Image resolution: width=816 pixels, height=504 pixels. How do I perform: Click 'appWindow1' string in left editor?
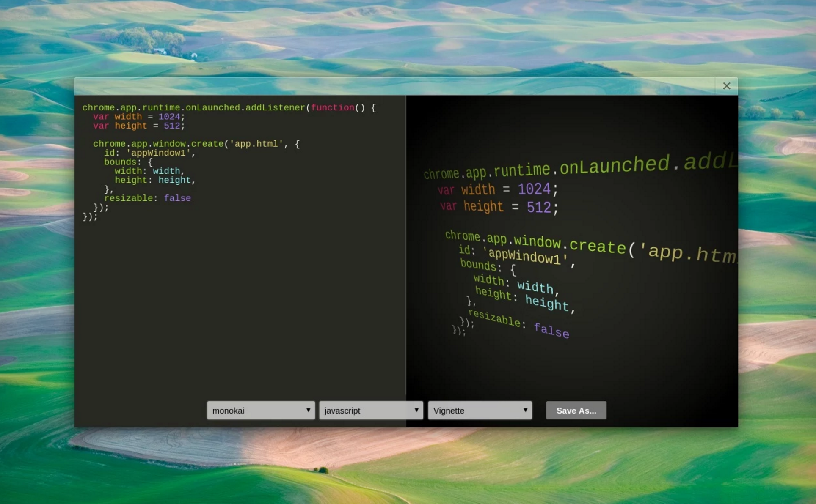point(158,153)
